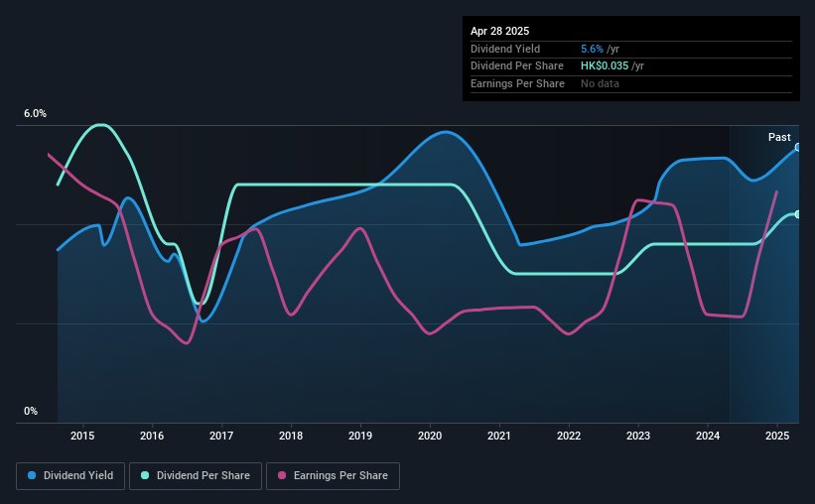Click the 6.0% y-axis label
This screenshot has height=504, width=815.
pos(35,113)
